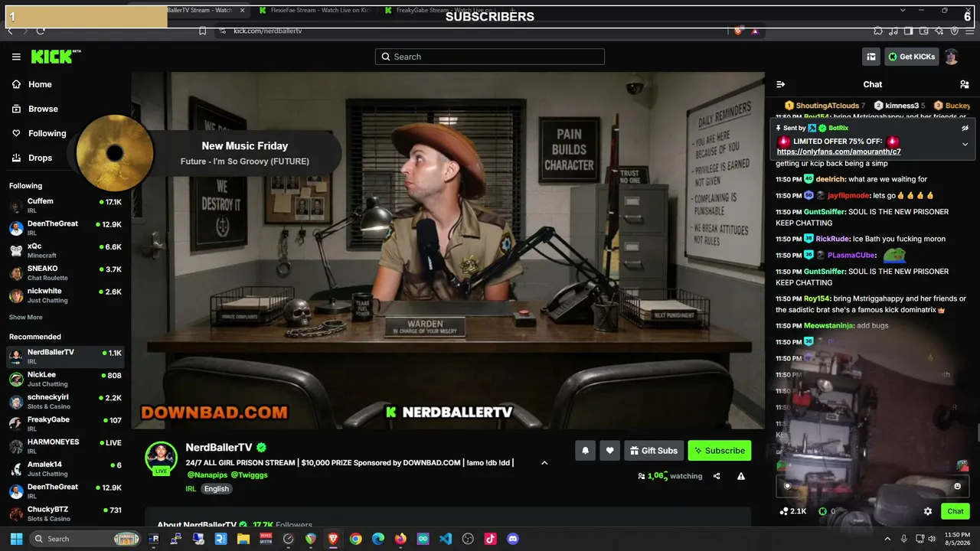Open the dashboard panel icon beside Get KICKs
Image resolution: width=980 pixels, height=551 pixels.
coord(871,57)
